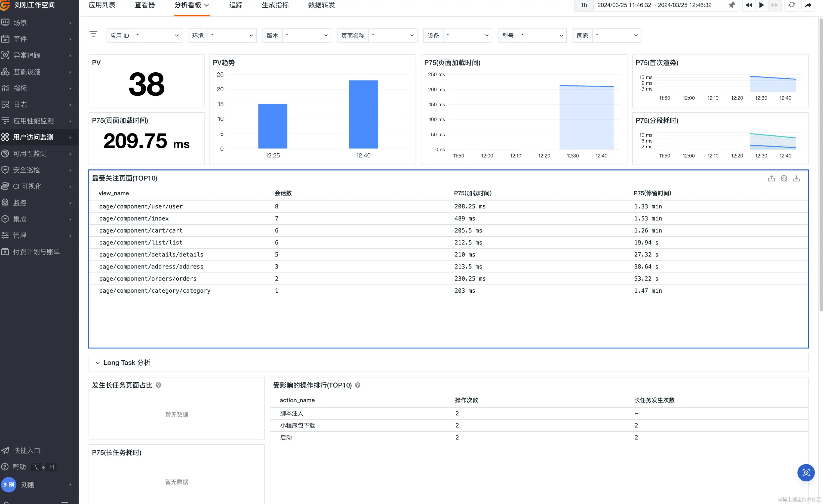The width and height of the screenshot is (823, 504).
Task: Click the download icon in TOP10 panel
Action: tap(797, 179)
